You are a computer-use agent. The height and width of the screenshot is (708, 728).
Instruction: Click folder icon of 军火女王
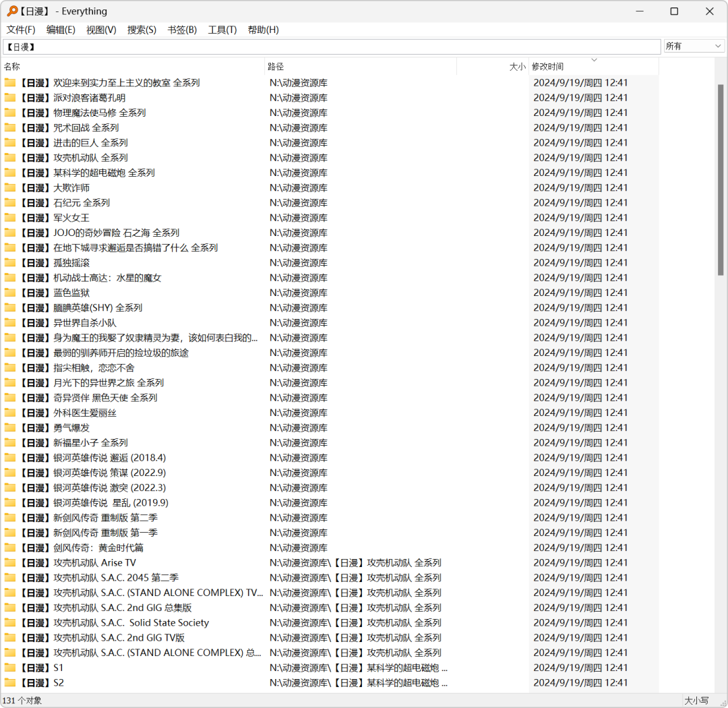pos(9,218)
